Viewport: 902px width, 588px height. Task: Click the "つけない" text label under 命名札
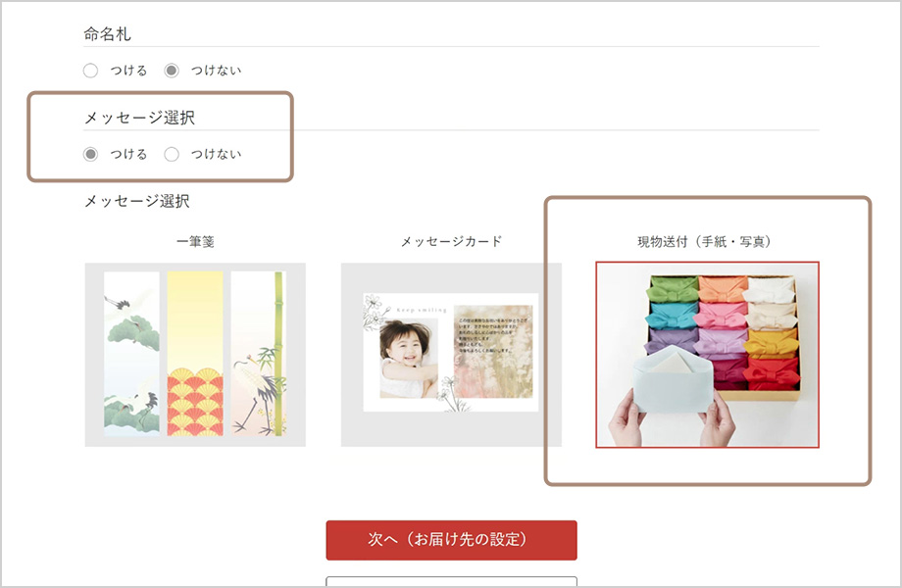point(217,71)
